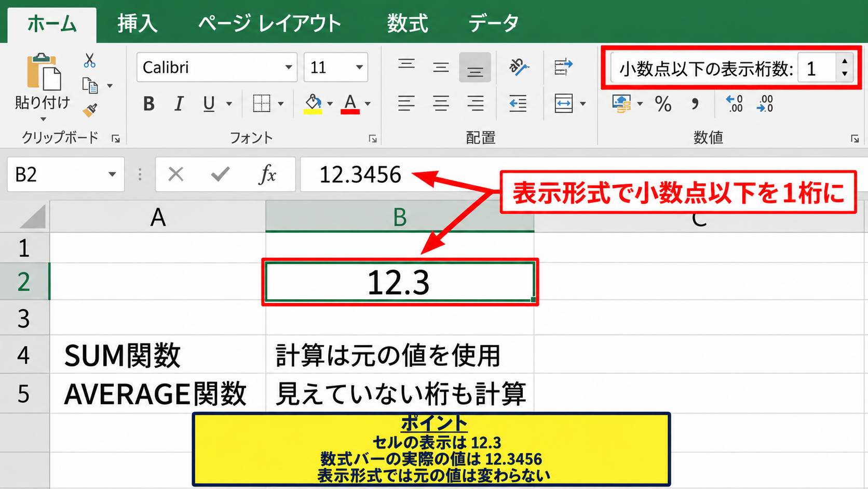Image resolution: width=868 pixels, height=489 pixels.
Task: Open the font color dropdown arrow
Action: (368, 104)
